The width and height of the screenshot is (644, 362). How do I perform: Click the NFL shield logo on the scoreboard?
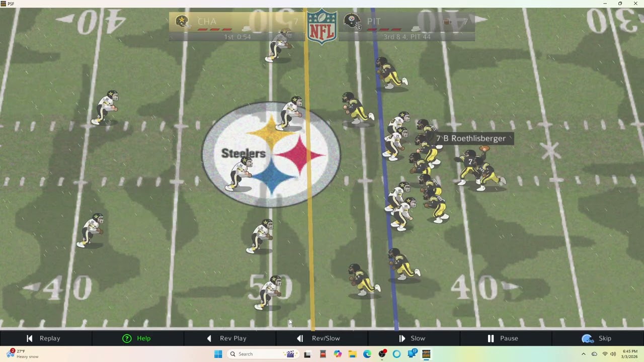click(322, 26)
